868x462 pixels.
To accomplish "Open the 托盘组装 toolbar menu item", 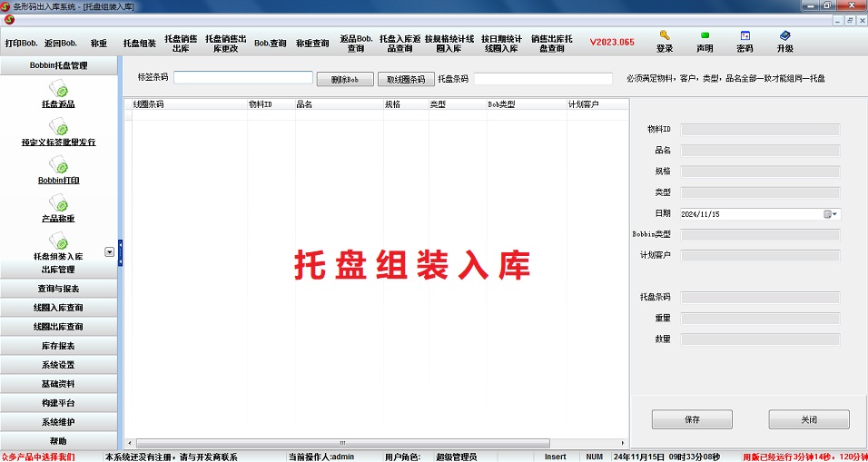I will tap(140, 43).
